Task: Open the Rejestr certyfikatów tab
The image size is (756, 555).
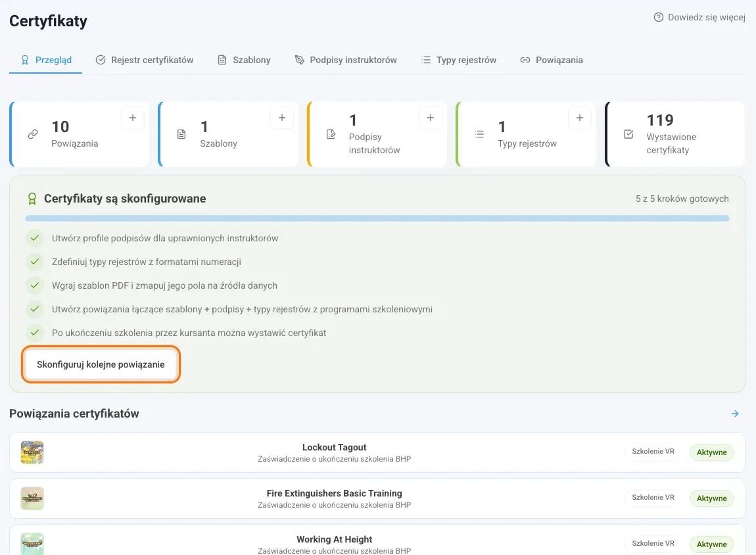Action: tap(144, 60)
